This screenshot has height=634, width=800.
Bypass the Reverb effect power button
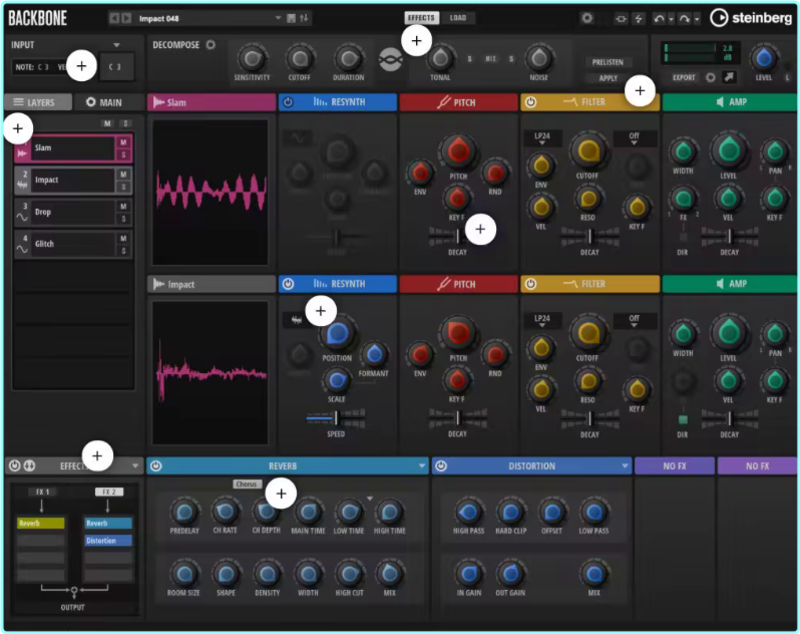pyautogui.click(x=156, y=466)
